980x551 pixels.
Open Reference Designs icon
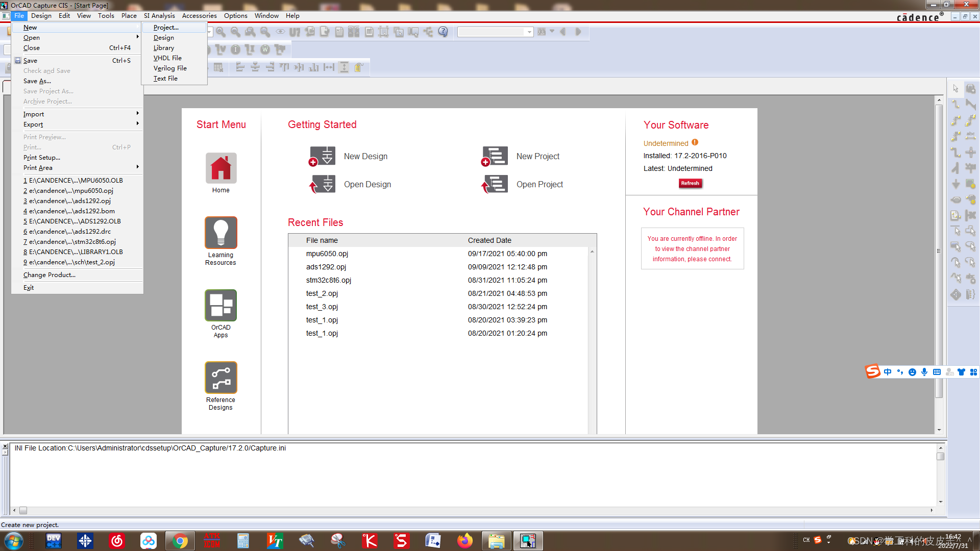point(221,378)
